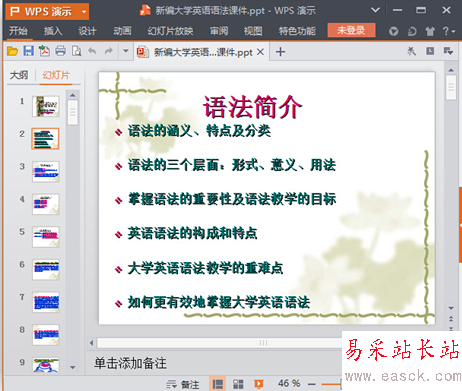The height and width of the screenshot is (391, 462).
Task: Switch to slide sorter view icon
Action: 238,384
